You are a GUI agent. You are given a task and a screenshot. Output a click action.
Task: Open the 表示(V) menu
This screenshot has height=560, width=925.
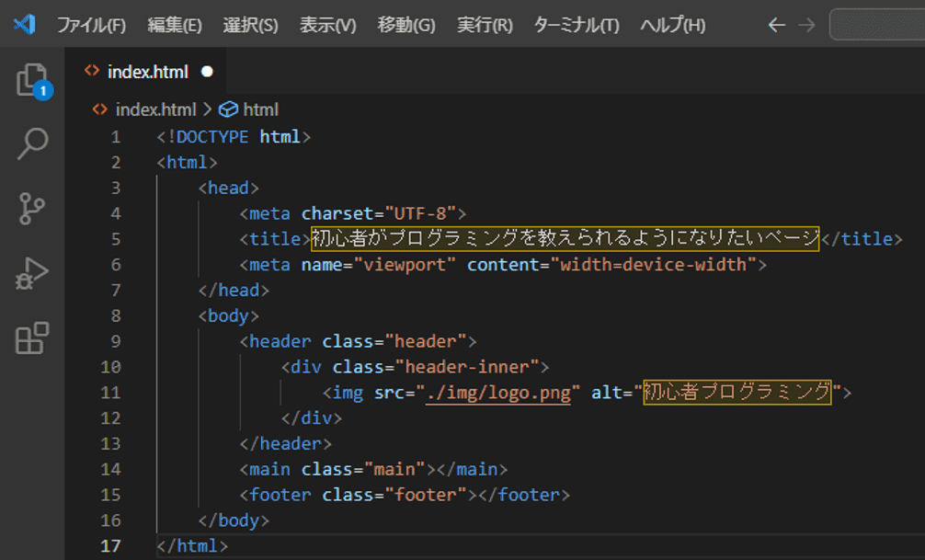(x=327, y=26)
